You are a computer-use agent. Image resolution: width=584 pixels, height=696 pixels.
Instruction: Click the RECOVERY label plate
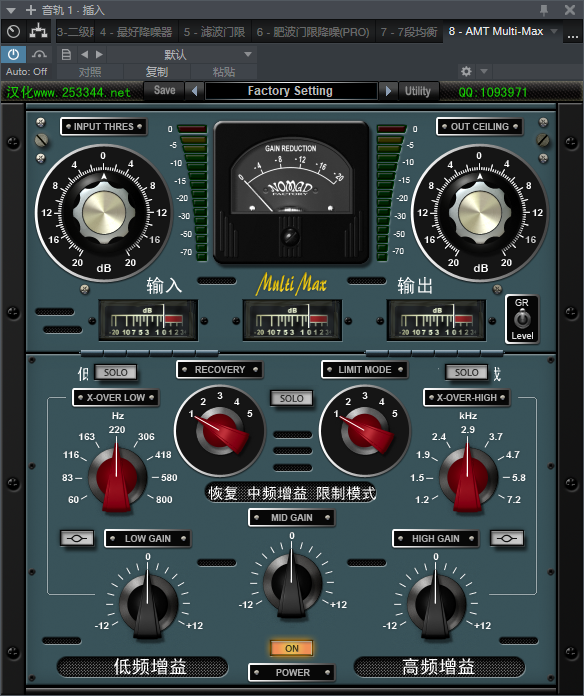220,370
